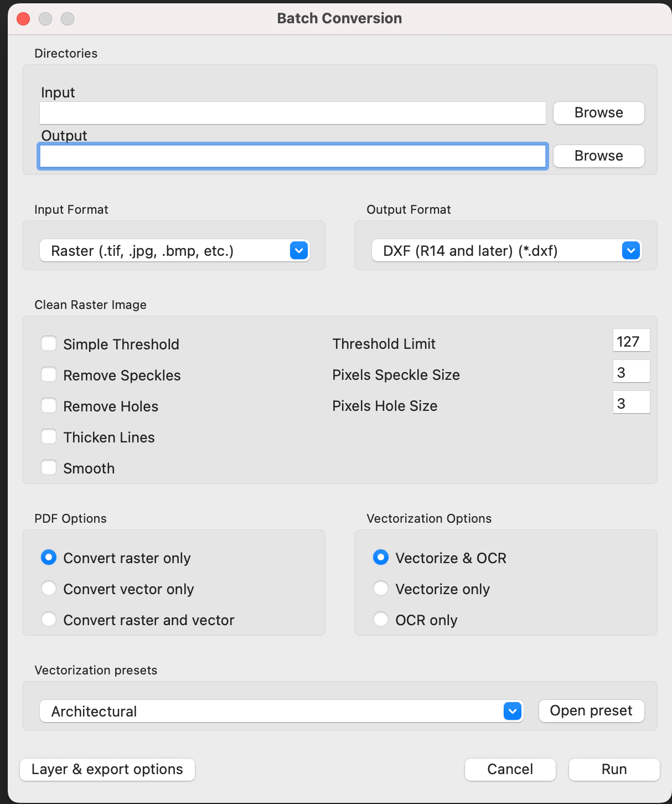
Task: Enable Remove Holes cleaning
Action: [49, 405]
